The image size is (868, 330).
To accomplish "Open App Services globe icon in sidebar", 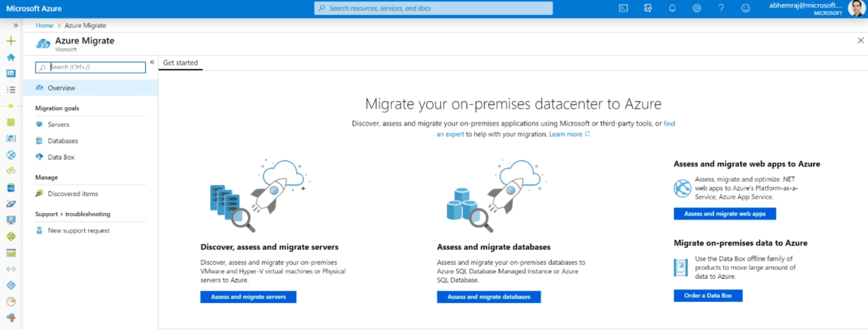I will 11,155.
